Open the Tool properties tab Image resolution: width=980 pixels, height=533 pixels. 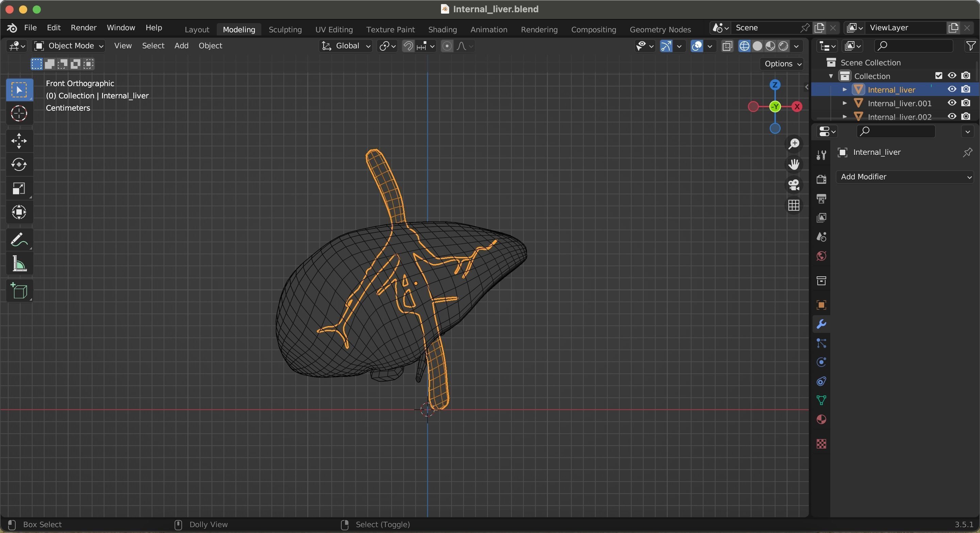tap(821, 155)
